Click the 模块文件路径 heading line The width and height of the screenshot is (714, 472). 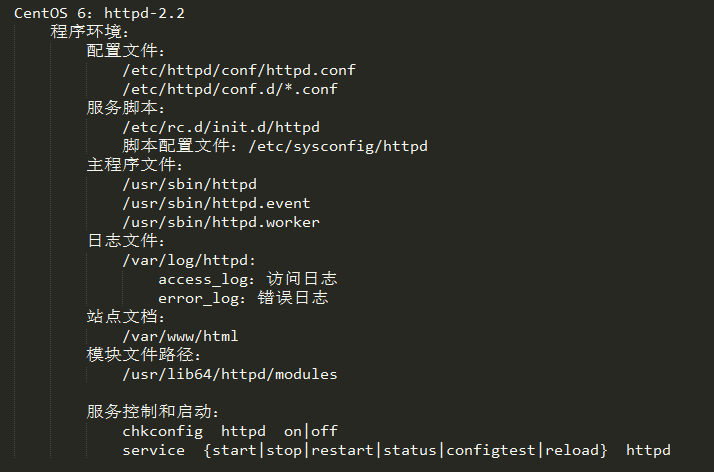[x=143, y=355]
